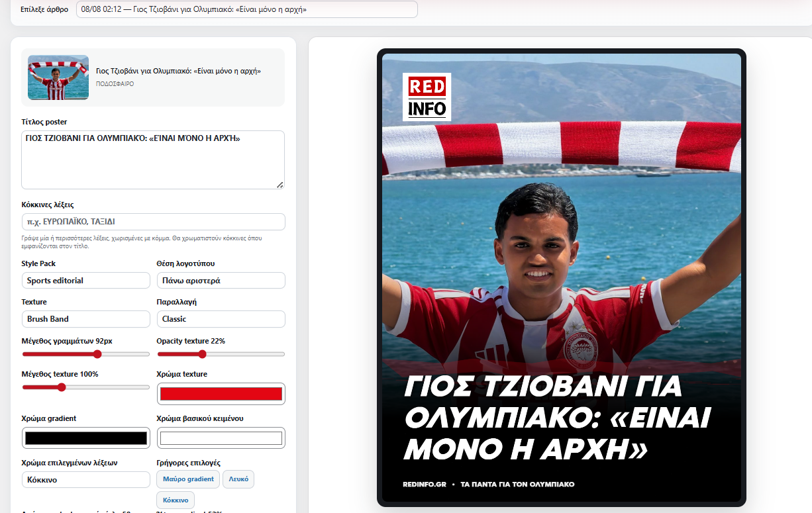
Task: Open the Παραλλαγή dropdown showing Classic
Action: coord(221,319)
